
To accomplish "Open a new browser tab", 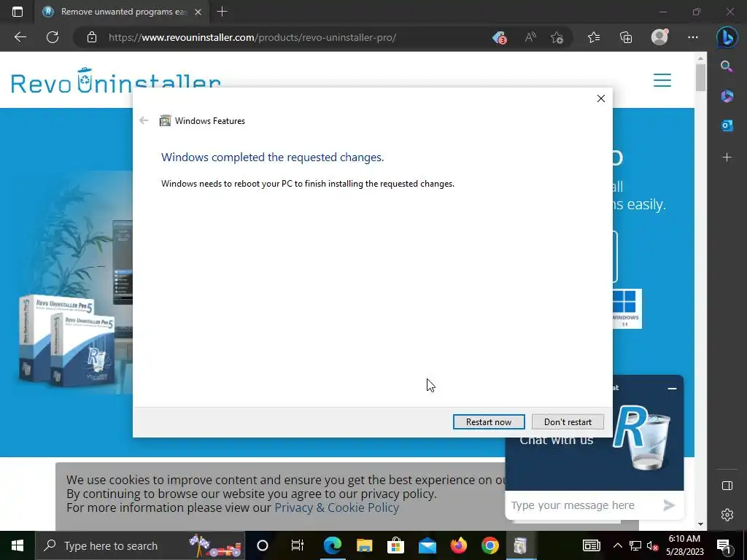I will [x=222, y=12].
